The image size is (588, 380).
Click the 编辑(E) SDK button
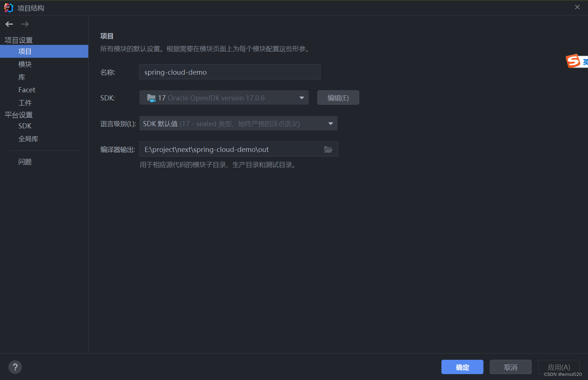pyautogui.click(x=338, y=98)
